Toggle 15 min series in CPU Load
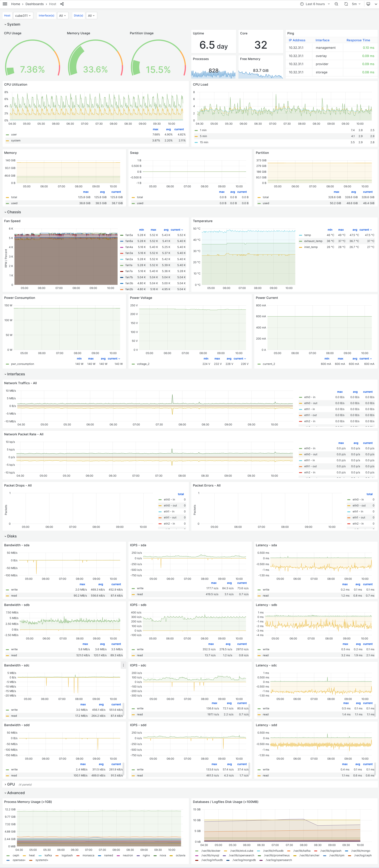This screenshot has width=379, height=868. (204, 142)
